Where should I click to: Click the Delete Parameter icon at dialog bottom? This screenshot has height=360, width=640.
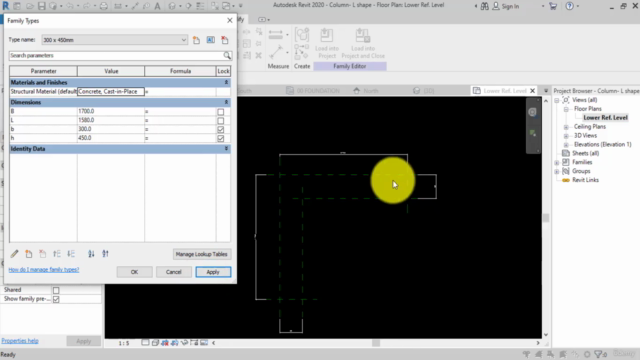coord(42,254)
